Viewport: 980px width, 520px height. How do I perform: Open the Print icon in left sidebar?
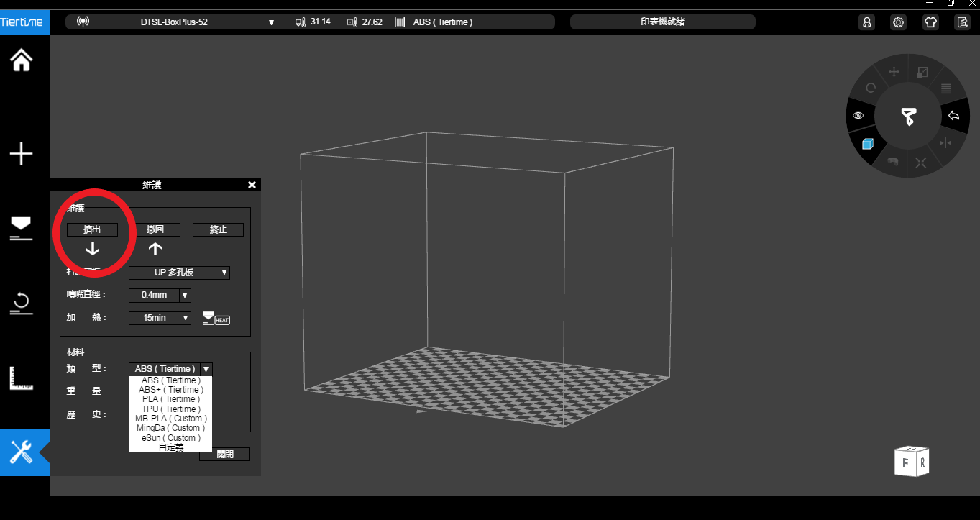tap(22, 228)
